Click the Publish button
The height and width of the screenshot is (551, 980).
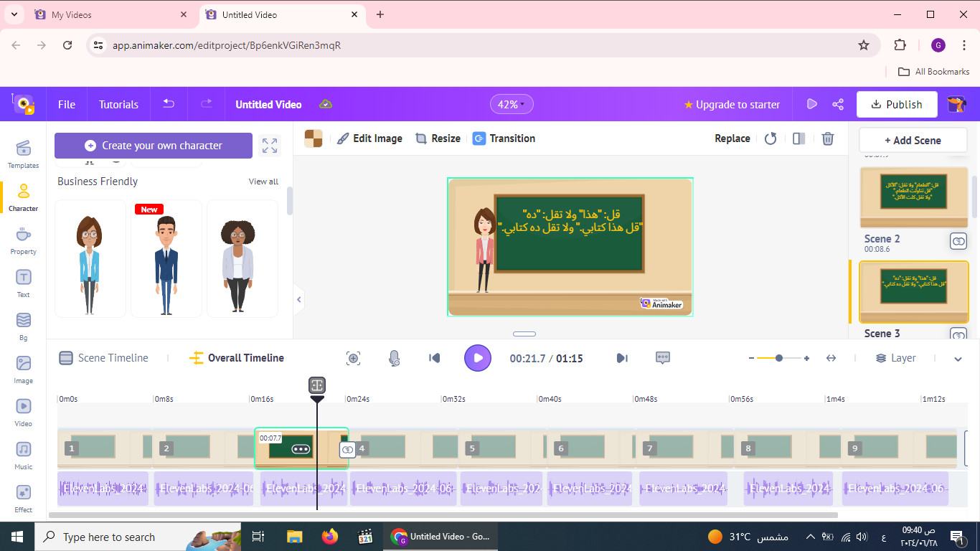coord(897,104)
